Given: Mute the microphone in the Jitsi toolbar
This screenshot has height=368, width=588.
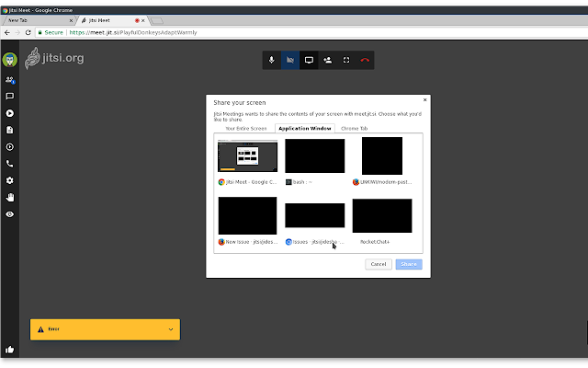Looking at the screenshot, I should (272, 60).
